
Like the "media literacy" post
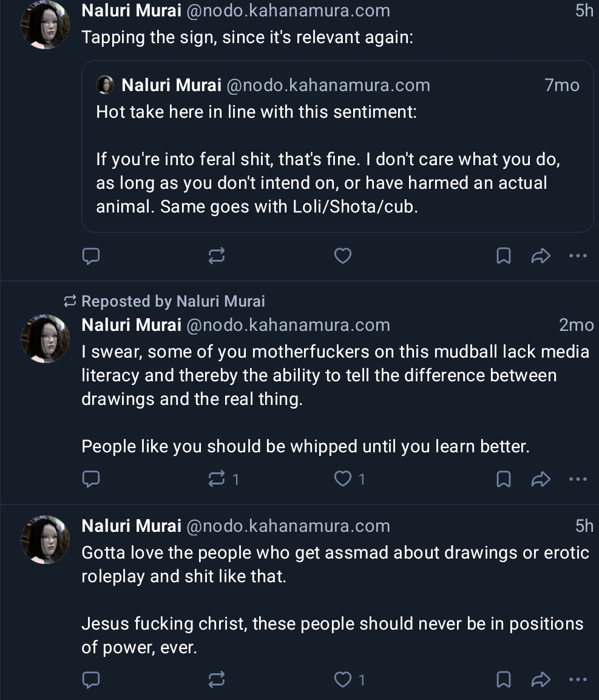(x=343, y=480)
